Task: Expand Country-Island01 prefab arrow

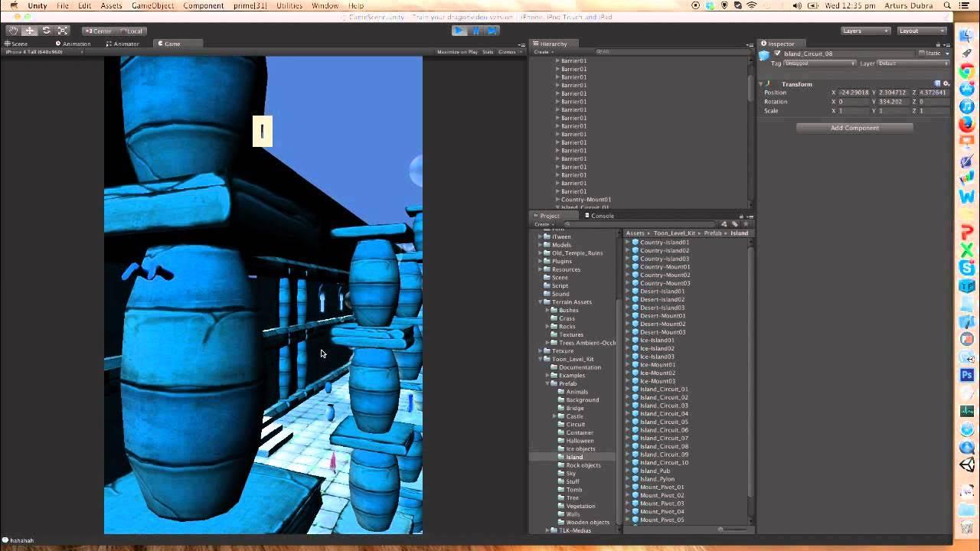Action: (x=627, y=243)
